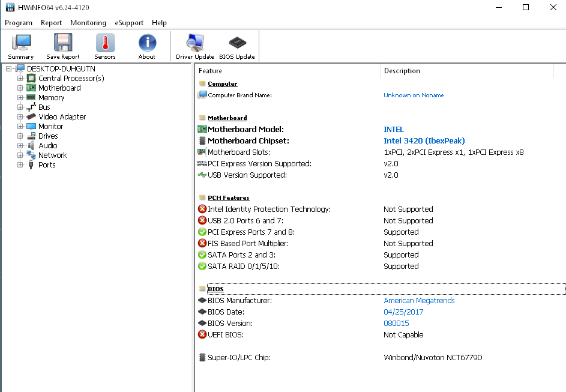The height and width of the screenshot is (392, 566).
Task: Open the eSupport menu
Action: point(129,23)
